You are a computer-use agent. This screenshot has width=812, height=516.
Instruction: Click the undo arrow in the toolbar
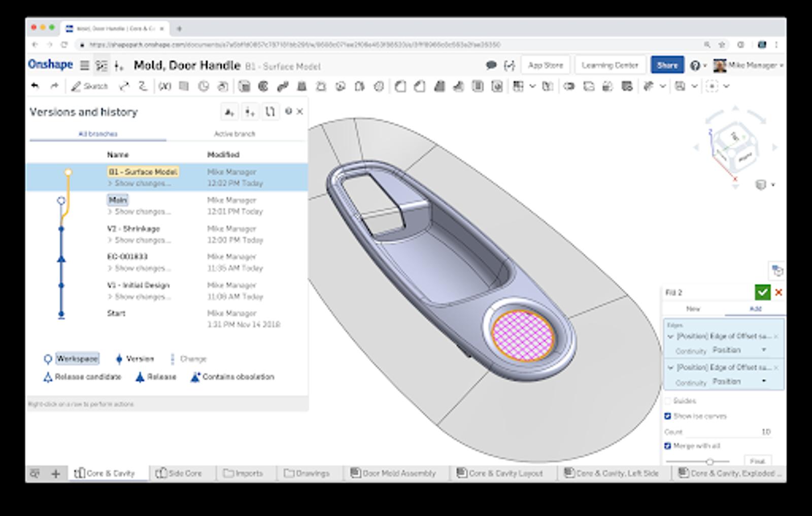point(35,86)
